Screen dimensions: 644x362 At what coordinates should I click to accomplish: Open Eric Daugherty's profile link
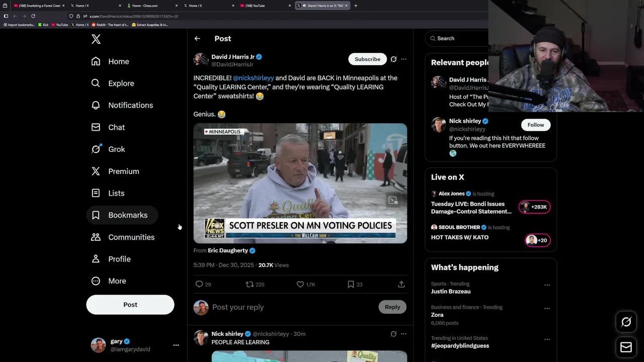[231, 250]
